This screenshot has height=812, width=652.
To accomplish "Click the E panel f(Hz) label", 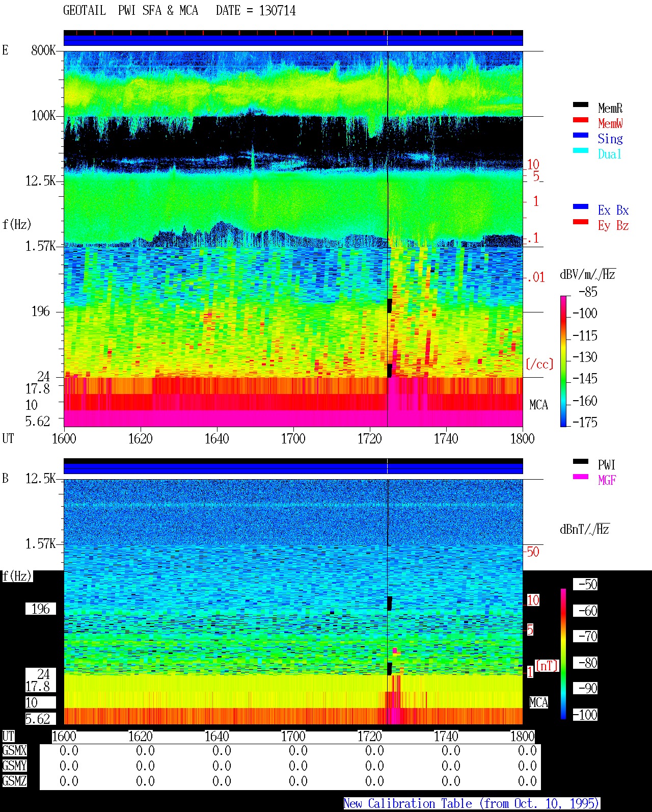I will tap(17, 224).
